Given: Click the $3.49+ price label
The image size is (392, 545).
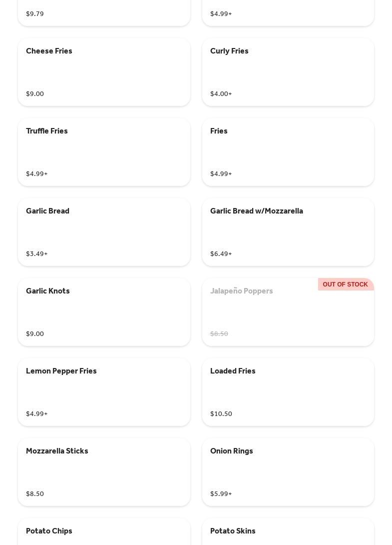Looking at the screenshot, I should click(37, 253).
